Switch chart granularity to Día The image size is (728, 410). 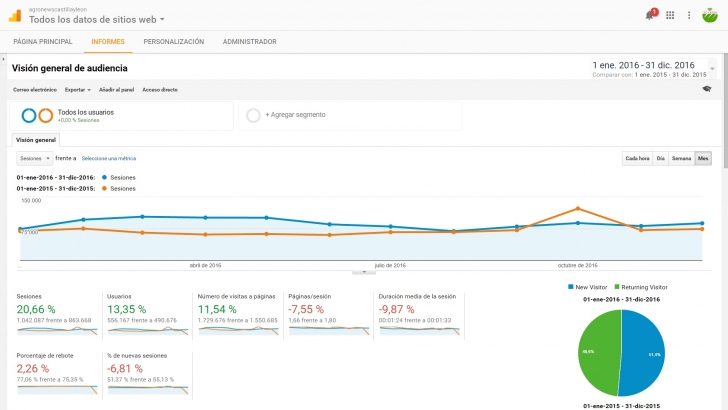660,158
